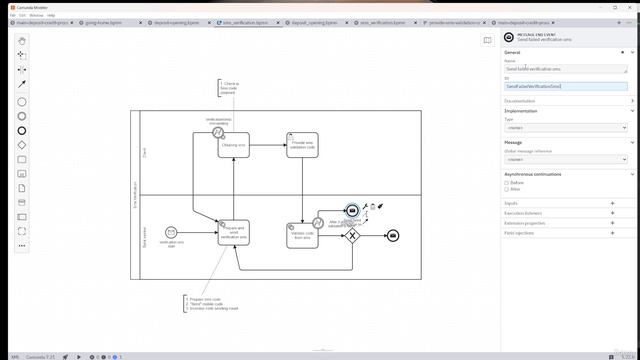This screenshot has width=640, height=360.
Task: Select the message end event to the right of the gateway
Action: pyautogui.click(x=393, y=236)
